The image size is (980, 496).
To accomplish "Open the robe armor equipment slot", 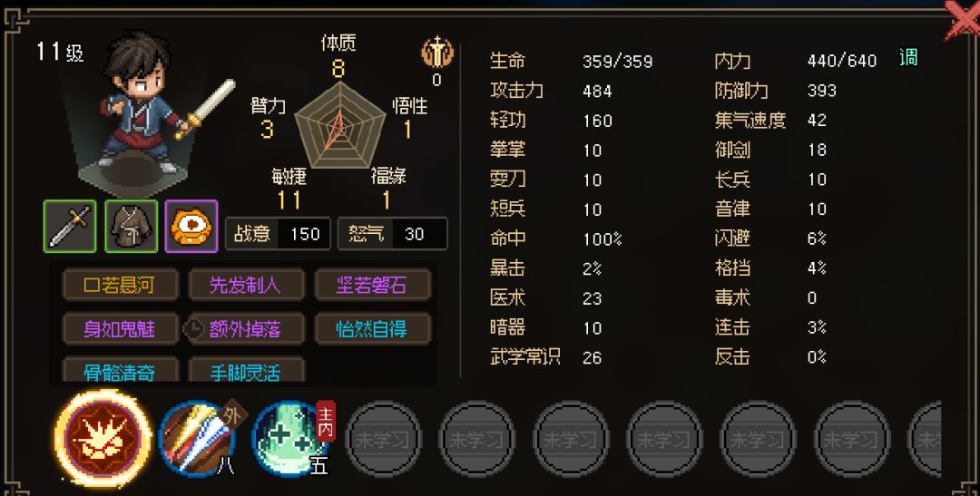I will point(132,226).
